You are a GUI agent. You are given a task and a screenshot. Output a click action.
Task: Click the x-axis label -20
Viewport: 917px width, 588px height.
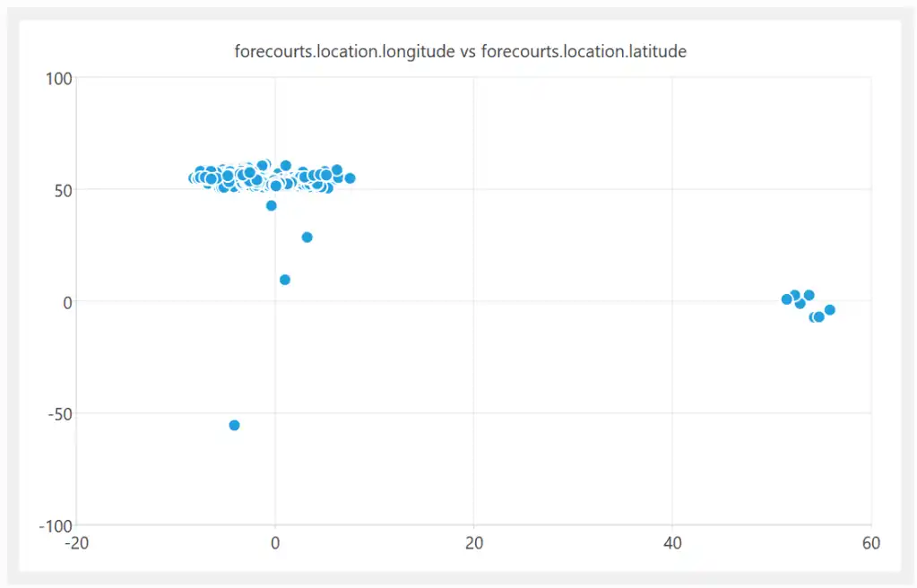coord(77,543)
